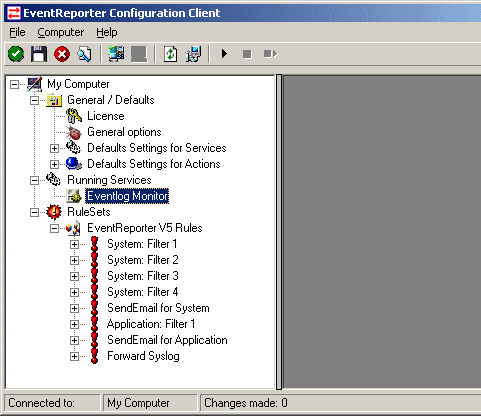Collapse the RuleSets tree node
The height and width of the screenshot is (416, 481).
(x=34, y=212)
